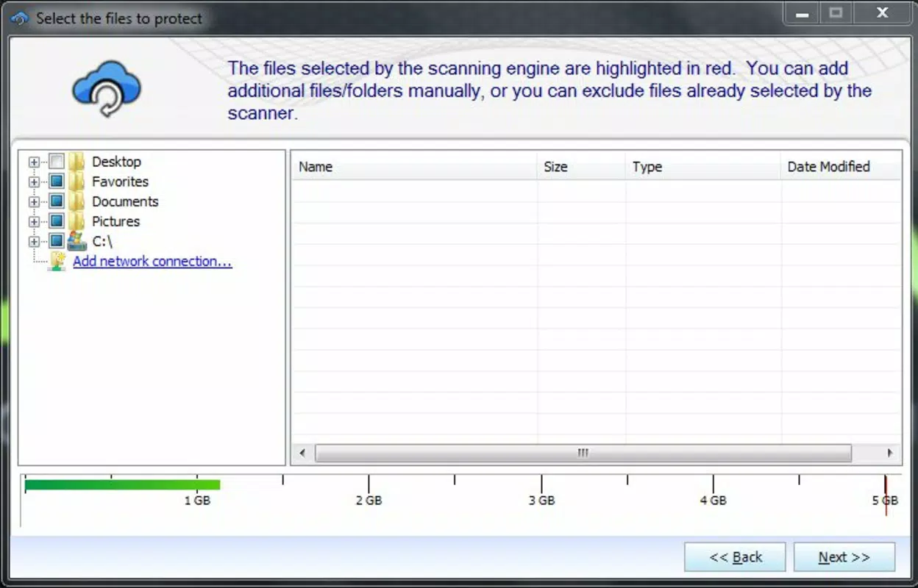Sort by the Size column header
Viewport: 918px width, 588px height.
click(582, 167)
